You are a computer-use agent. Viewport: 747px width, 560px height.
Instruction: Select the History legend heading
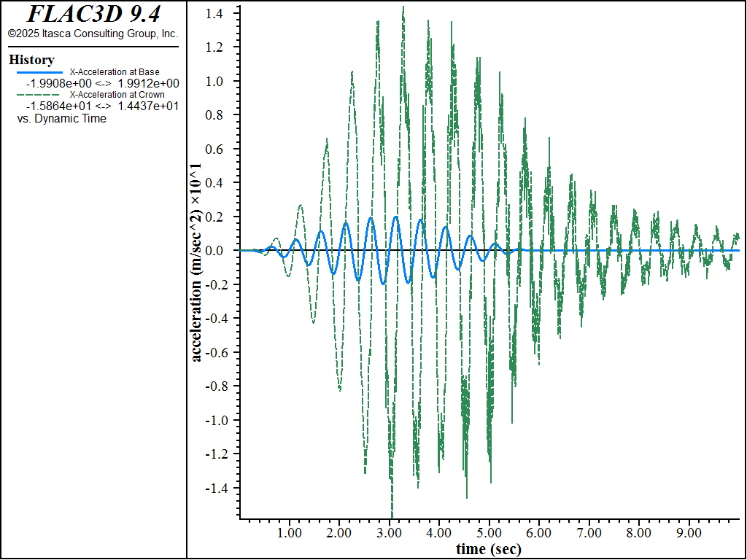coord(31,60)
